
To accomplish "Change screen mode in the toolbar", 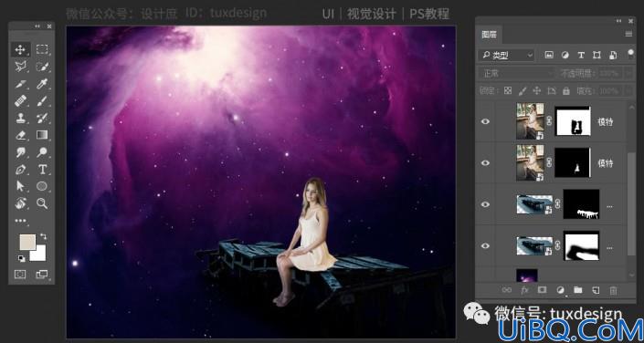I will point(41,274).
